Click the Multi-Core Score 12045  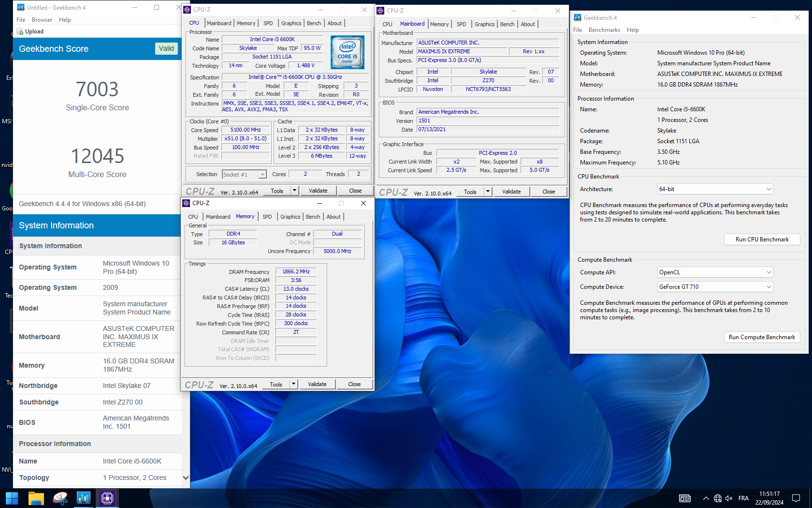[x=97, y=156]
